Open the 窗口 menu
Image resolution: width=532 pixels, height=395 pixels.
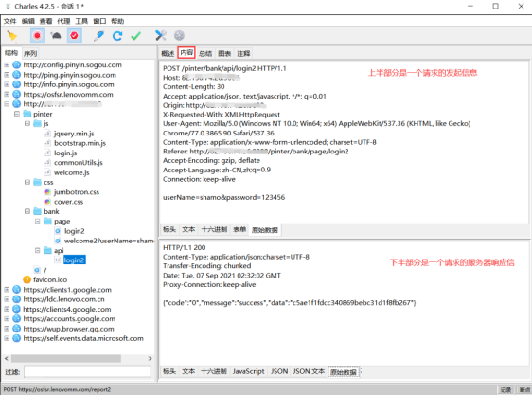99,21
